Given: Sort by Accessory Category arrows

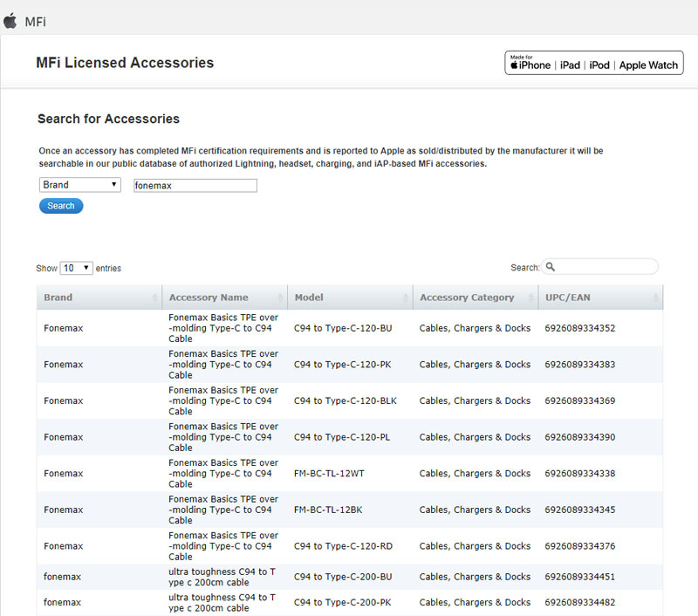Looking at the screenshot, I should (530, 298).
